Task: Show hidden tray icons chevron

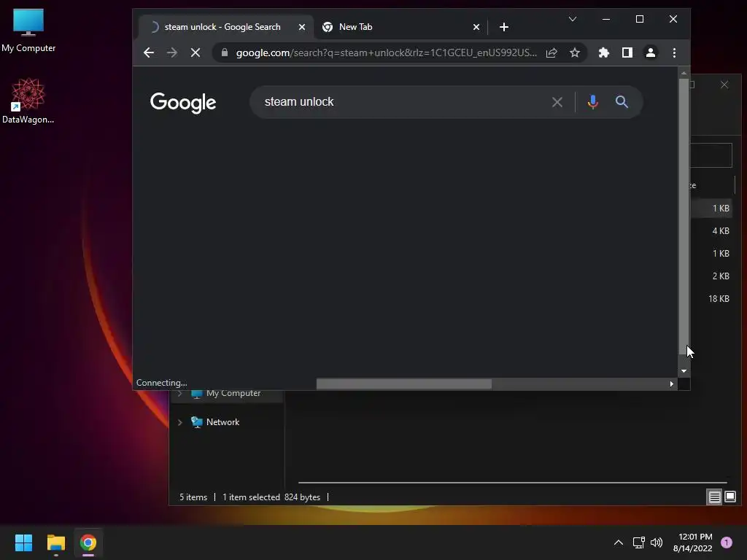Action: (619, 542)
